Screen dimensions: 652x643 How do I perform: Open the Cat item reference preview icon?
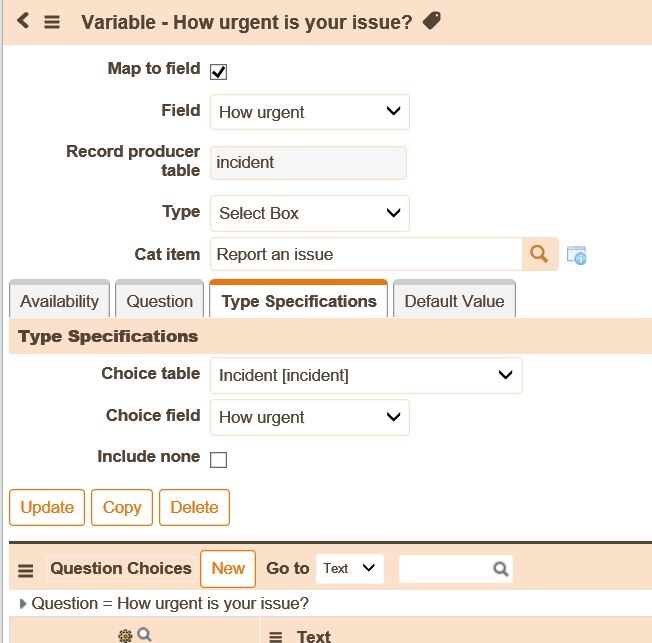(x=576, y=255)
